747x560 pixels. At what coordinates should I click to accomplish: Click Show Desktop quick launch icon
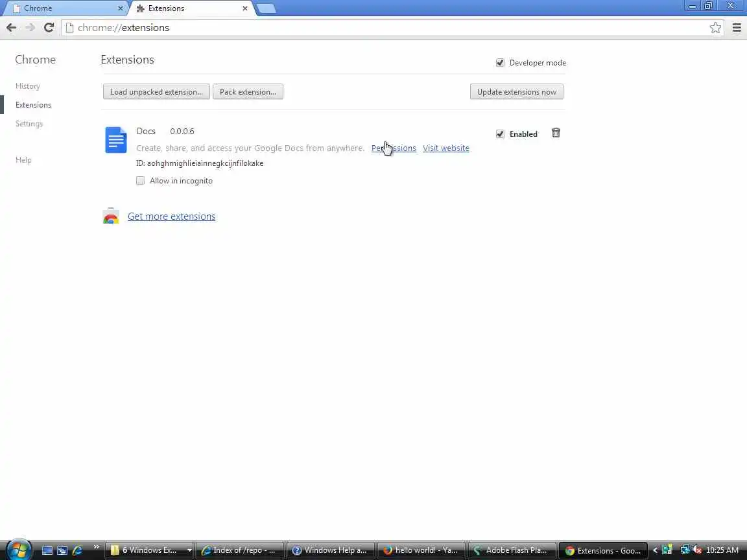pos(47,550)
